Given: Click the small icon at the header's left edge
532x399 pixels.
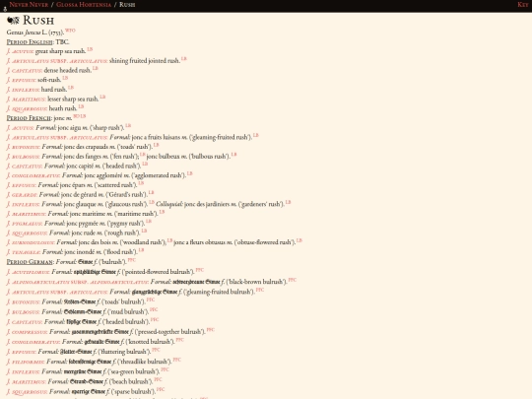Looking at the screenshot, I should (5, 9).
